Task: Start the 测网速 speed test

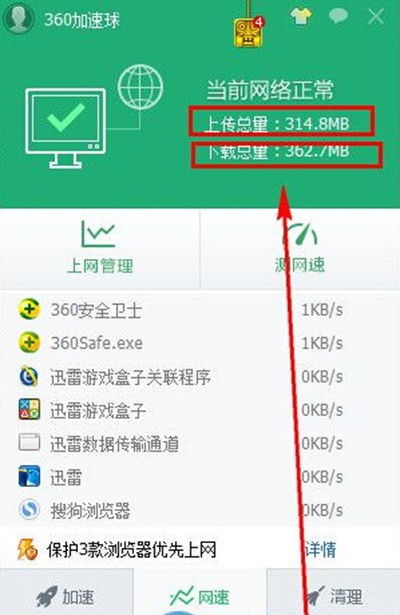Action: (300, 248)
